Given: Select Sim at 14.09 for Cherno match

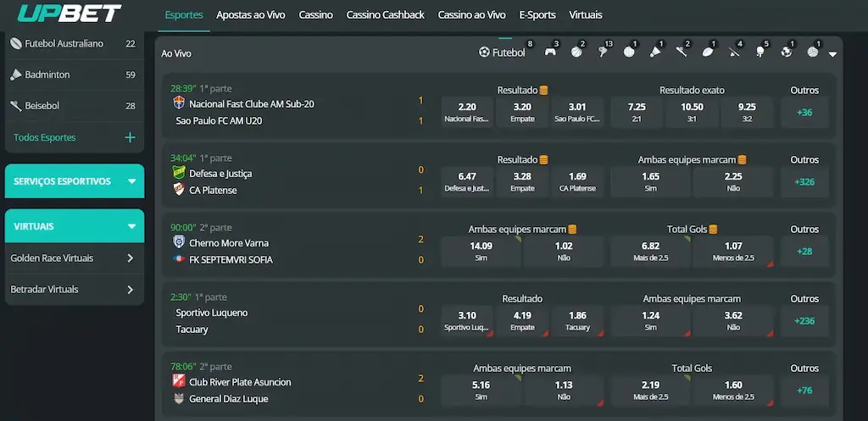Looking at the screenshot, I should [x=481, y=252].
